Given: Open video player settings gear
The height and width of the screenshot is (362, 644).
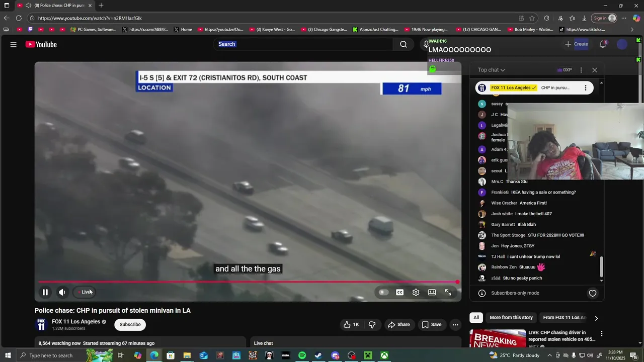Looking at the screenshot, I should click(416, 292).
